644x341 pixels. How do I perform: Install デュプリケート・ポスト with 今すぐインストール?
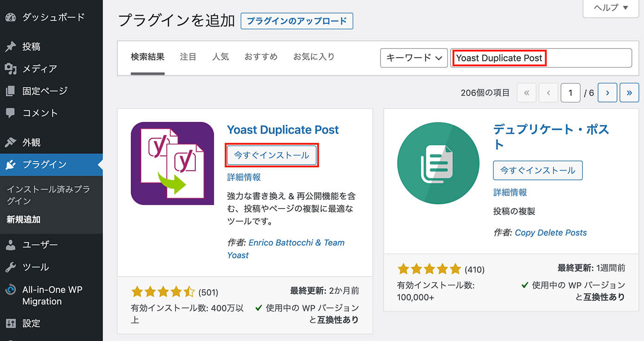538,170
